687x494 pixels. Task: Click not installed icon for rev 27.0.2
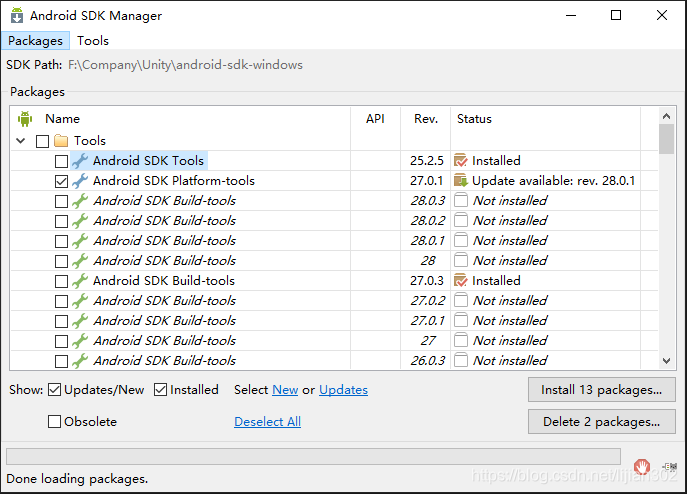pos(460,300)
